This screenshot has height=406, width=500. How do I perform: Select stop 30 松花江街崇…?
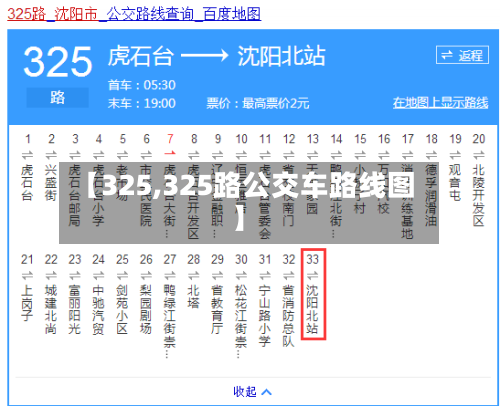(x=241, y=322)
